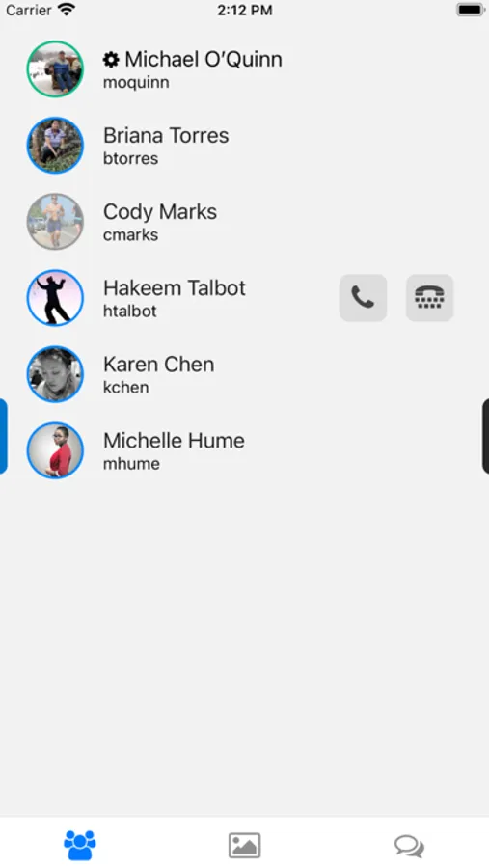This screenshot has height=868, width=489.
Task: Open the Karen Chen contact row
Action: tap(244, 374)
